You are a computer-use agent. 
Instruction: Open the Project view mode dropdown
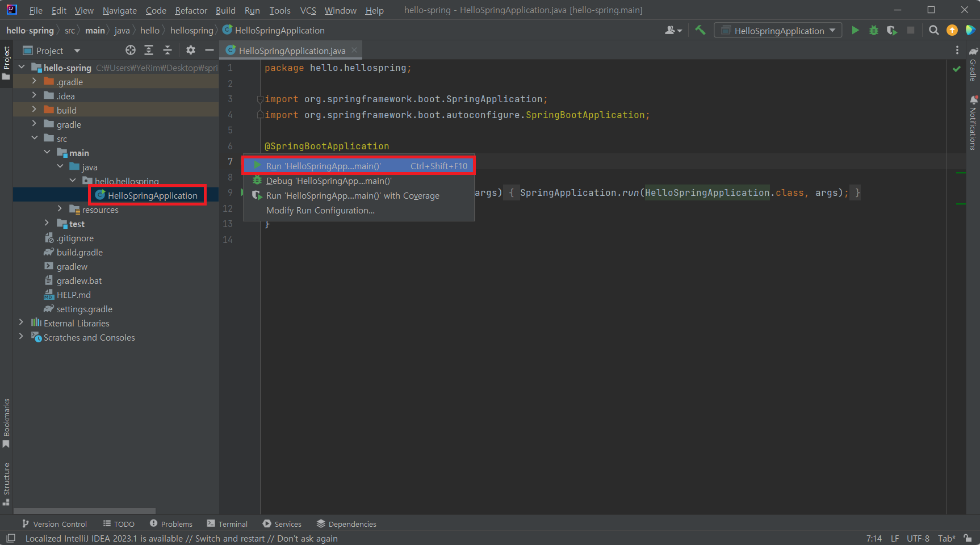pos(77,51)
